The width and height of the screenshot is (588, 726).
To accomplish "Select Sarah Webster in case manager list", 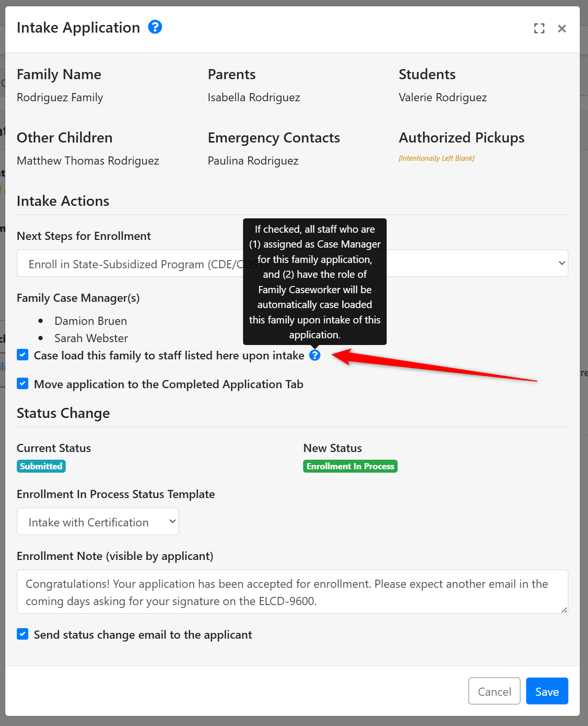I will (91, 338).
